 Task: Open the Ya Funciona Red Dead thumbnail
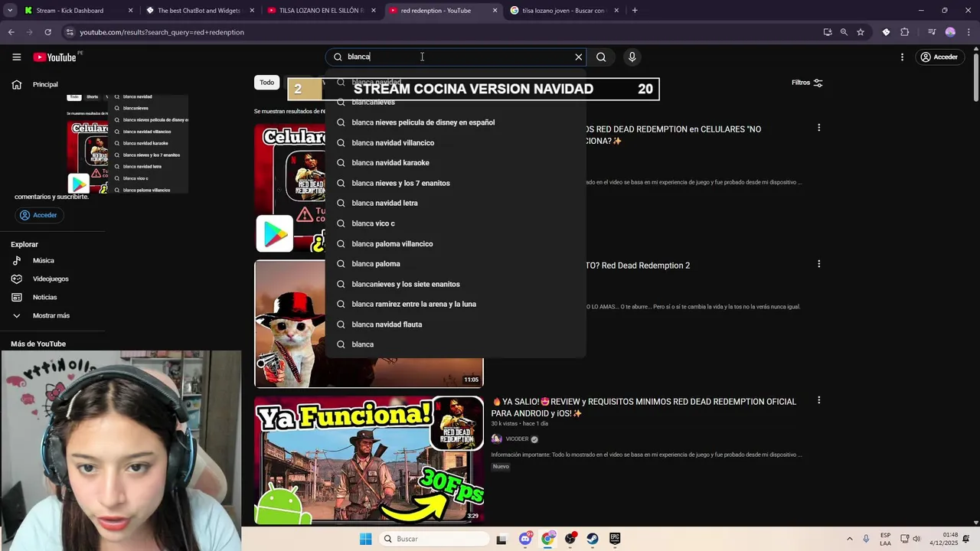click(x=369, y=460)
